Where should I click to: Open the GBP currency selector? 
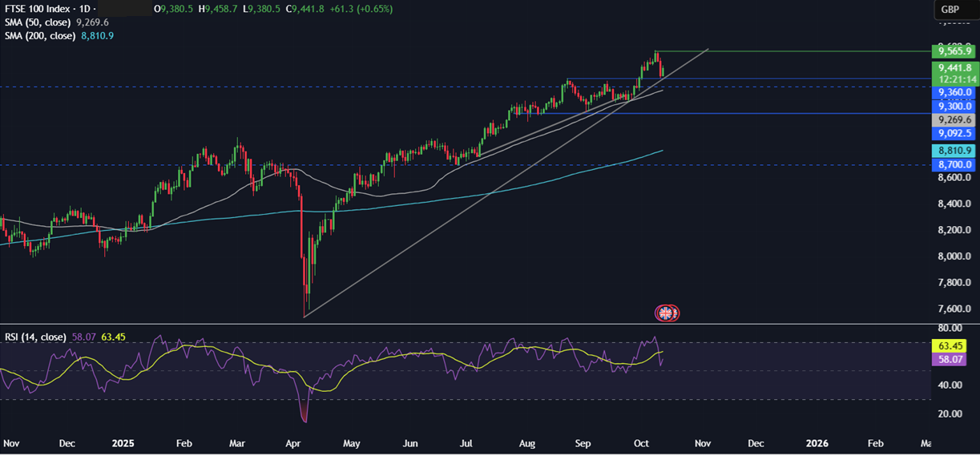click(x=950, y=10)
